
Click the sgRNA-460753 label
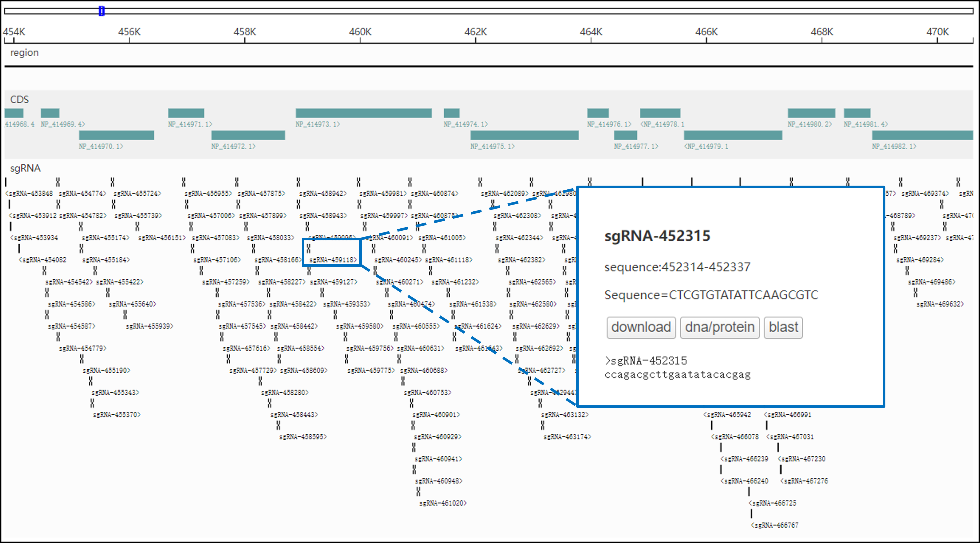click(428, 393)
